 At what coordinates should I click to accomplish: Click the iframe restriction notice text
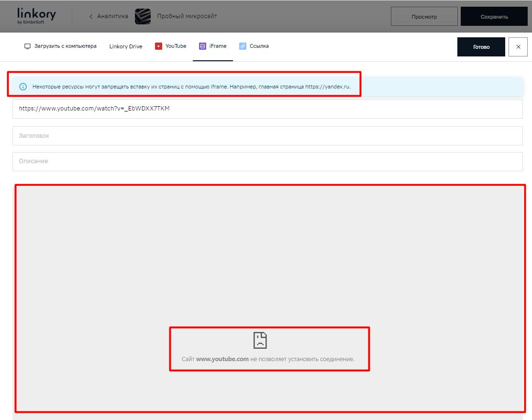coord(191,87)
